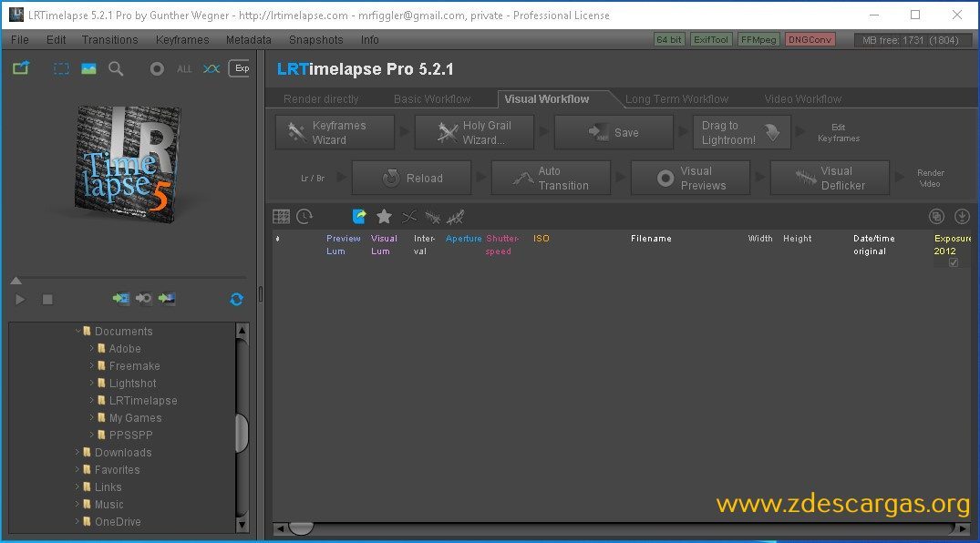Select the Music folder

point(108,504)
